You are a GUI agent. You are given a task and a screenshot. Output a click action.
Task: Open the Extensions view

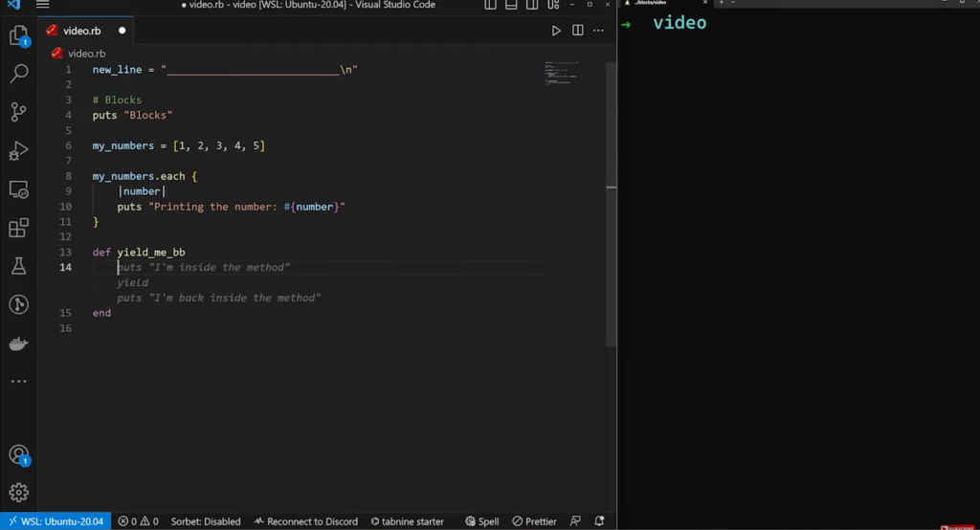coord(19,228)
